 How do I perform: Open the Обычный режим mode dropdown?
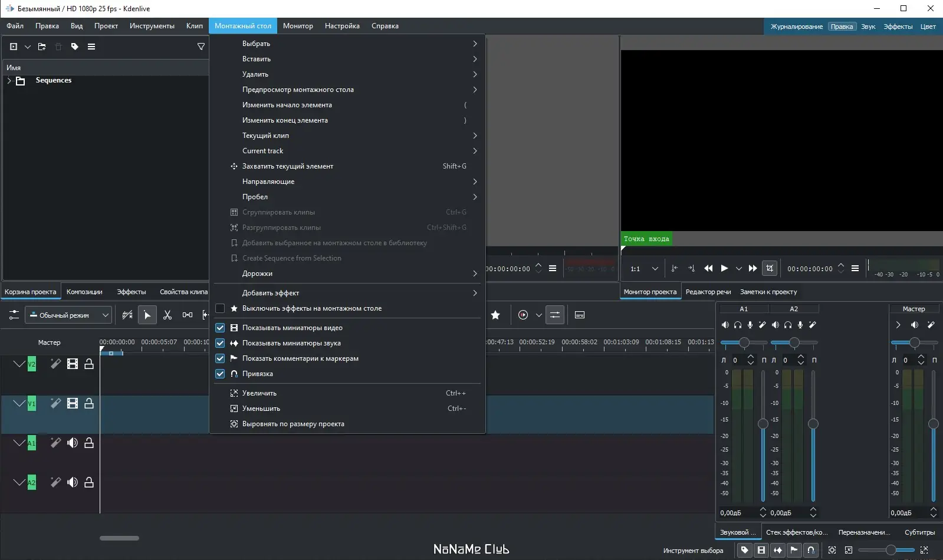pyautogui.click(x=68, y=315)
